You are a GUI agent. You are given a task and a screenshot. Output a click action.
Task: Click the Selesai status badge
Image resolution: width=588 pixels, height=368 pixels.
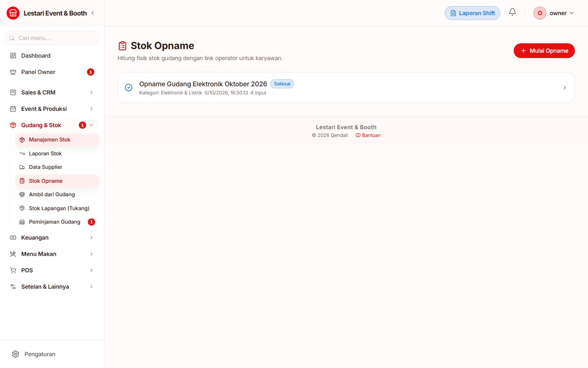(282, 84)
